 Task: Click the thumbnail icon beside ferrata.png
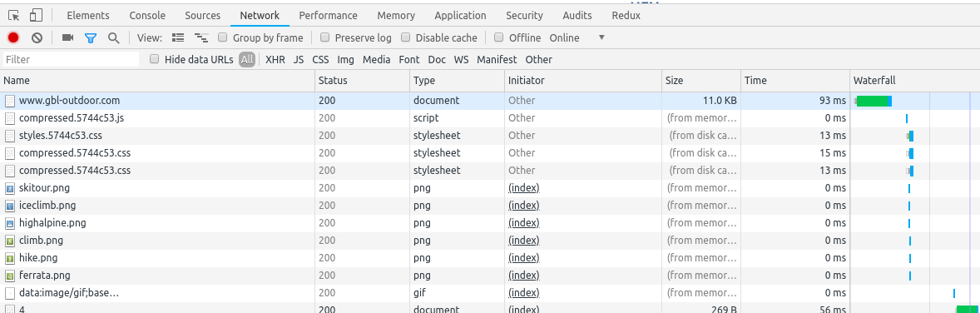coord(9,276)
